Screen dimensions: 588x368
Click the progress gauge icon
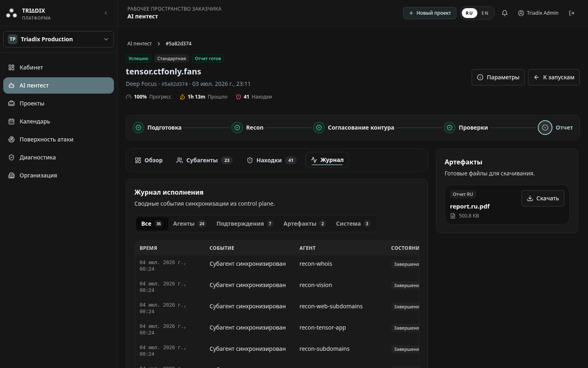129,97
